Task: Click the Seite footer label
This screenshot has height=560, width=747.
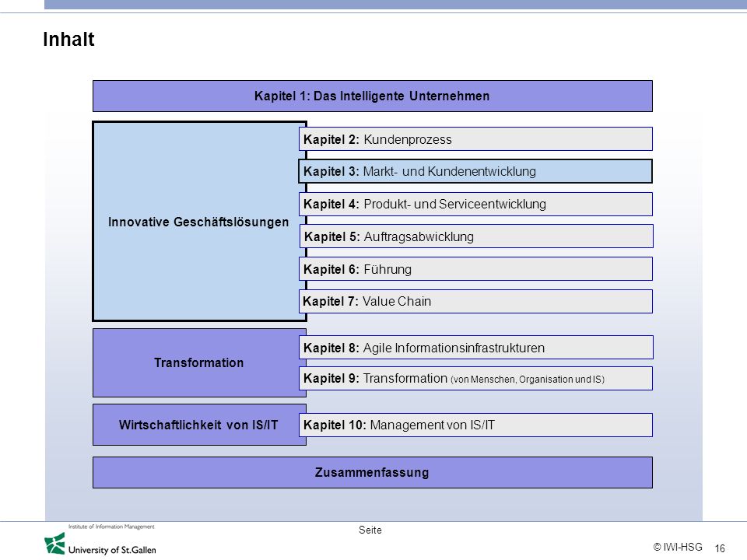Action: click(x=370, y=530)
